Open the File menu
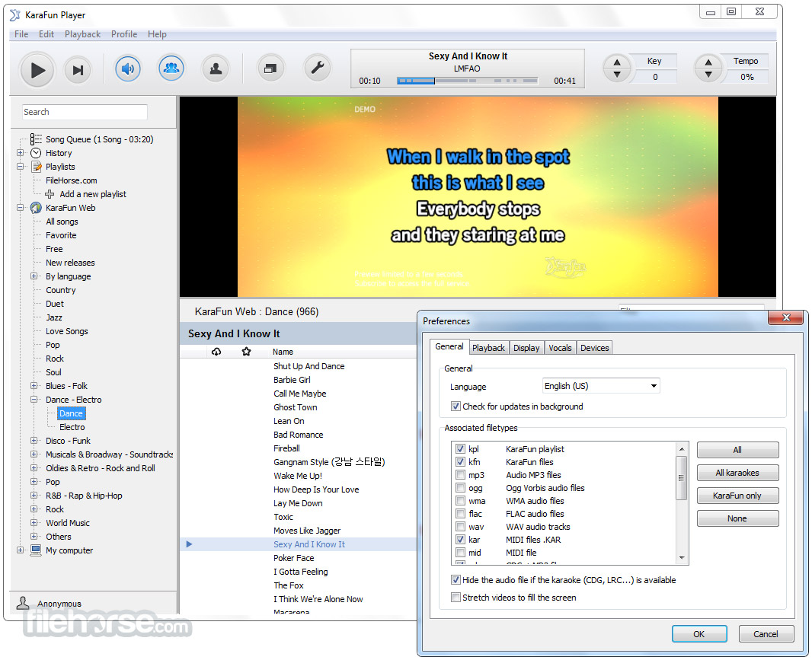812x660 pixels. click(x=21, y=34)
